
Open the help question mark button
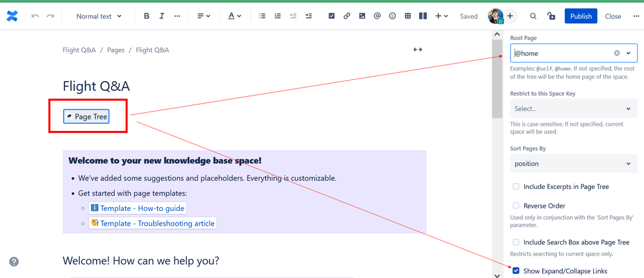click(14, 261)
